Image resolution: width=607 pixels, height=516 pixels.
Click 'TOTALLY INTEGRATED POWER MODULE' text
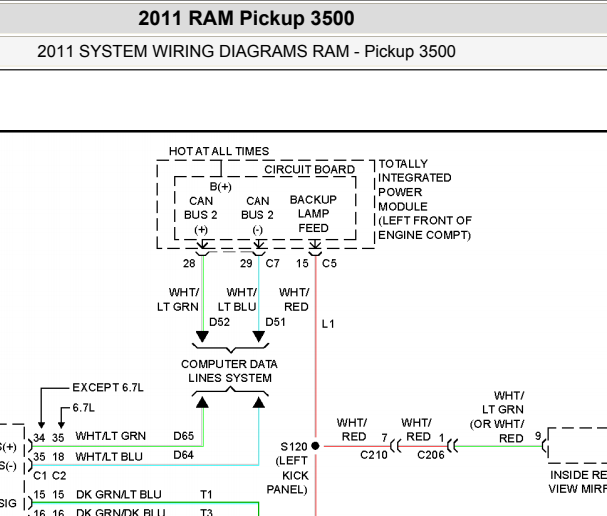pos(415,185)
